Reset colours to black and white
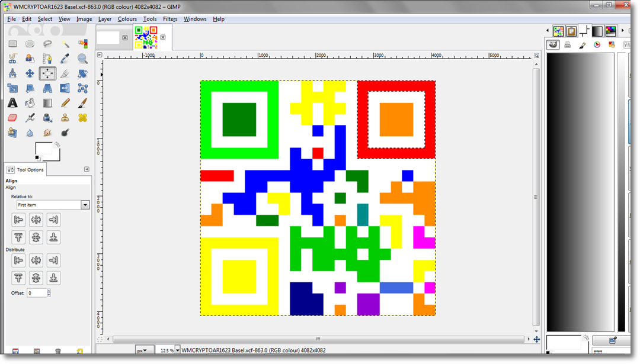The image size is (640, 364). click(x=37, y=158)
